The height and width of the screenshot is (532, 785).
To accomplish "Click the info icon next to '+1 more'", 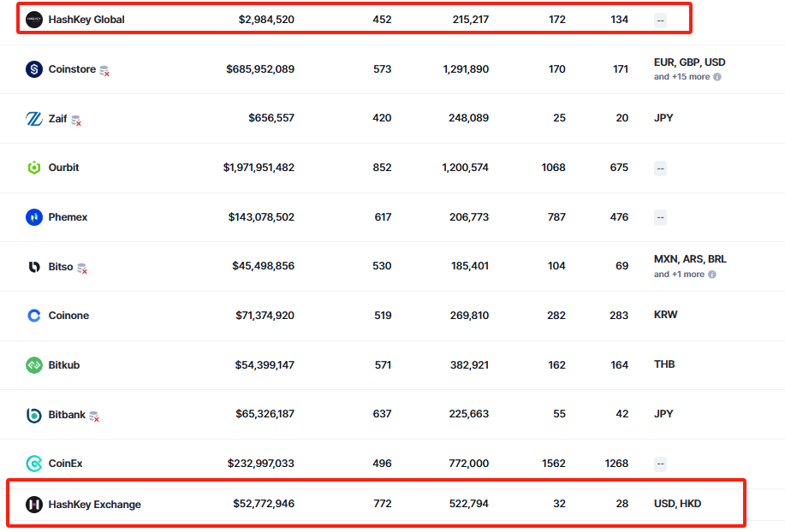I will pos(712,275).
